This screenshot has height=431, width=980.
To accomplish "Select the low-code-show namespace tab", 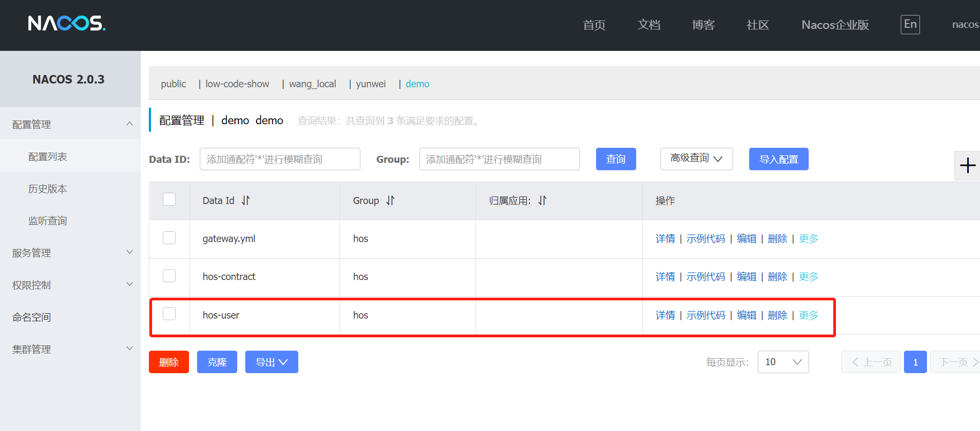I will click(x=237, y=84).
